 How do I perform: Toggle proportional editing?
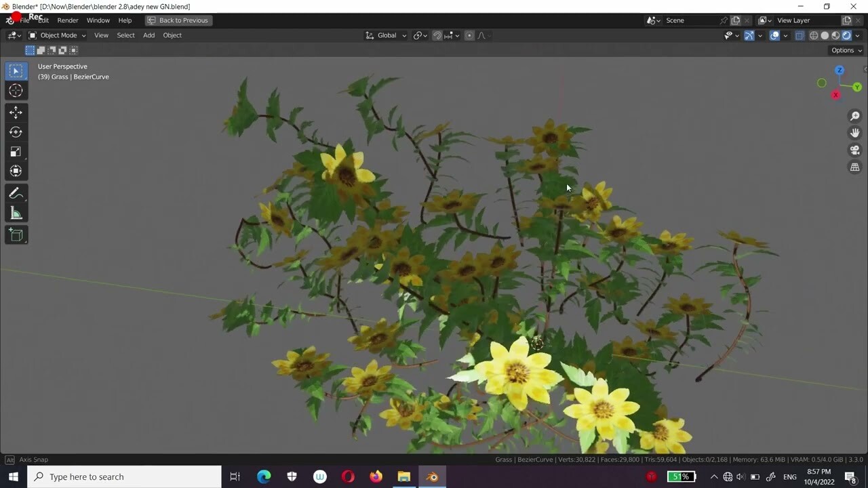point(469,35)
